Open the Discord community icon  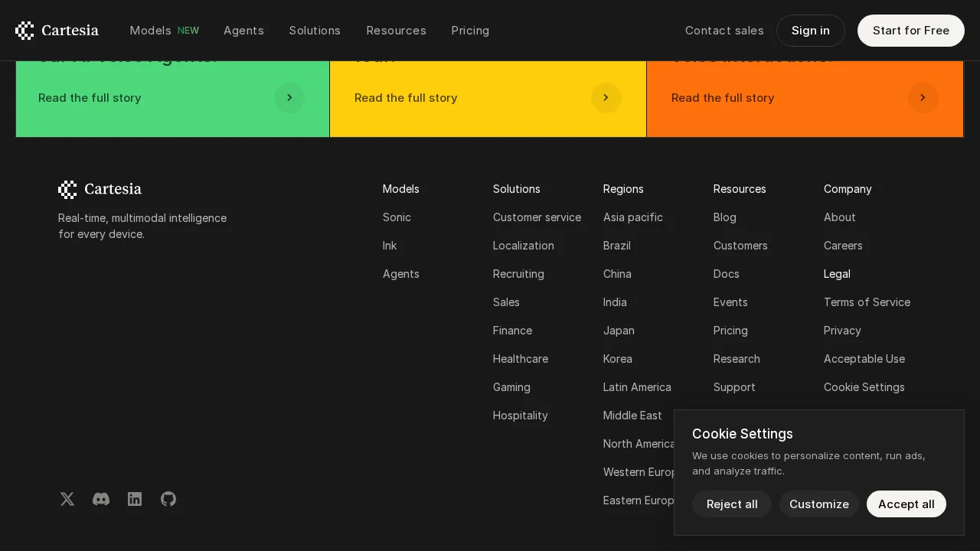click(x=101, y=499)
